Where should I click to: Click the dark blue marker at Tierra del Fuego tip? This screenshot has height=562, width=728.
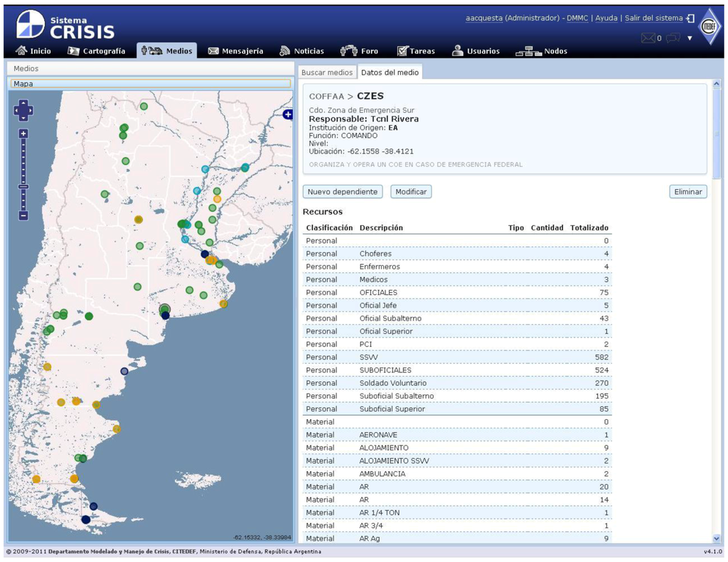[x=86, y=519]
